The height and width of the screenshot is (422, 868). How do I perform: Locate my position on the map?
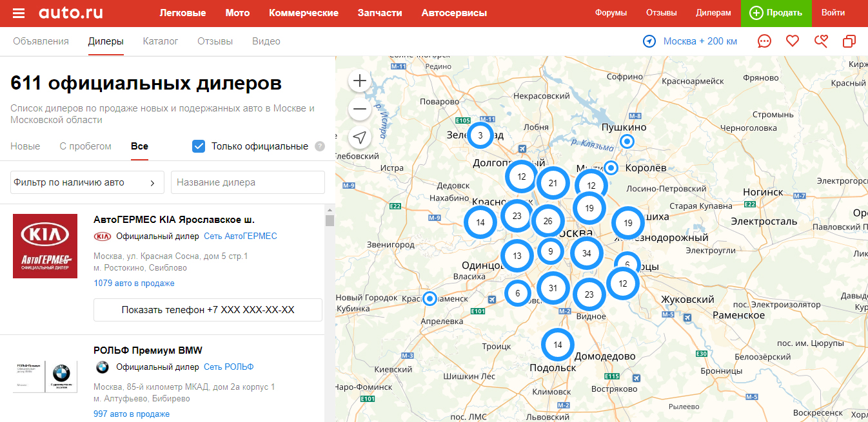pyautogui.click(x=360, y=138)
